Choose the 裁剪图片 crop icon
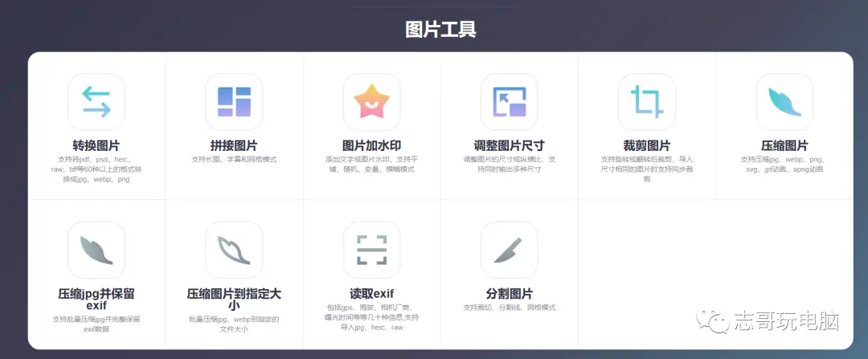 [646, 102]
